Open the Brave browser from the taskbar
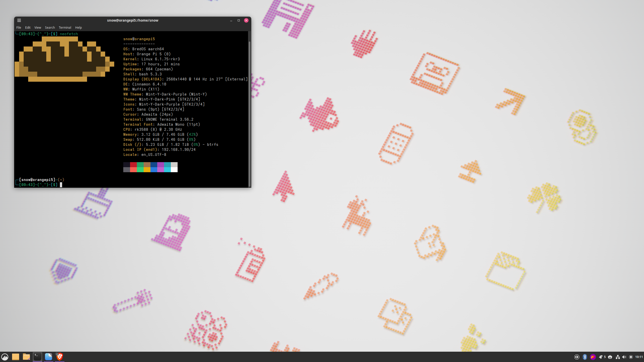The width and height of the screenshot is (644, 362). [x=60, y=357]
